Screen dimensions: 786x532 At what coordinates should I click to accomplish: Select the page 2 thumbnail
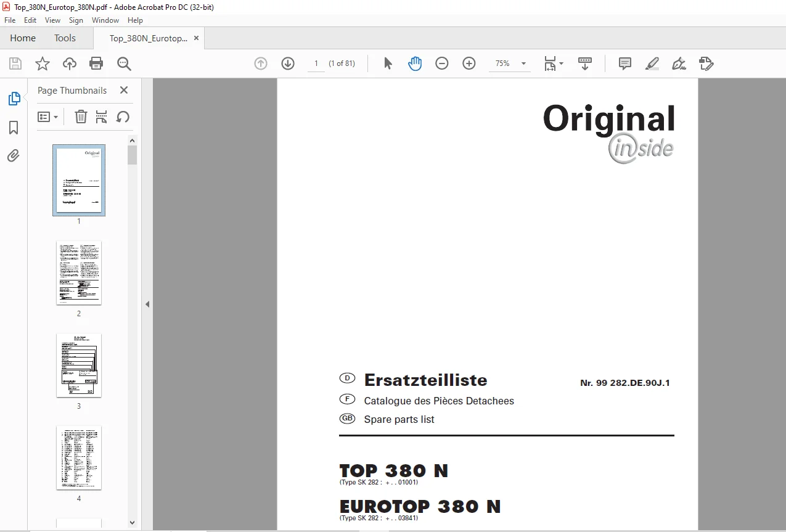point(79,272)
